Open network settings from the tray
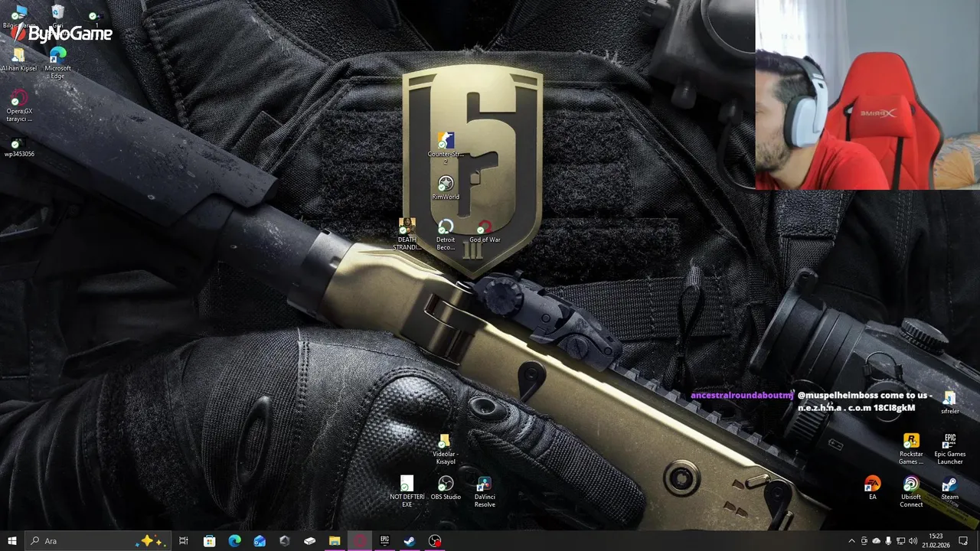980x551 pixels. coord(900,541)
